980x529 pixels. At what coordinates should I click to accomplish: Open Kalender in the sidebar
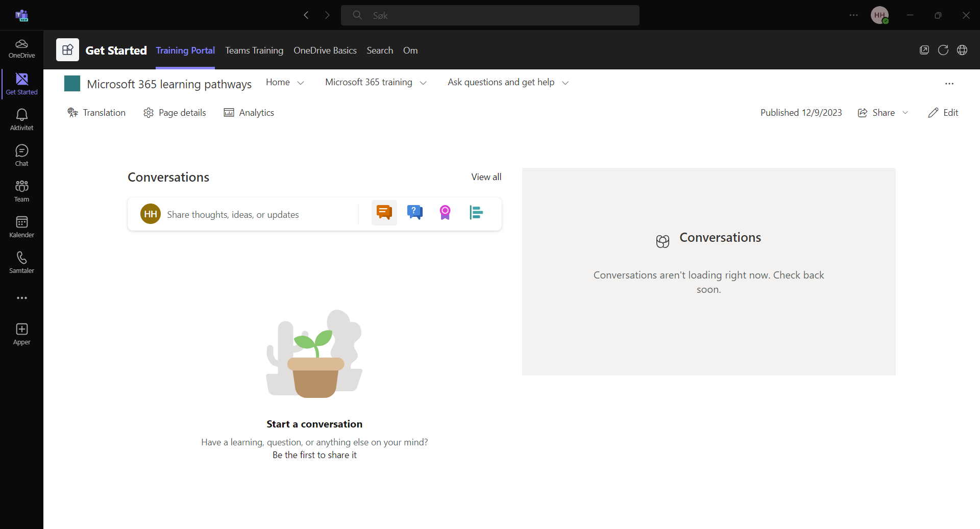tap(21, 227)
